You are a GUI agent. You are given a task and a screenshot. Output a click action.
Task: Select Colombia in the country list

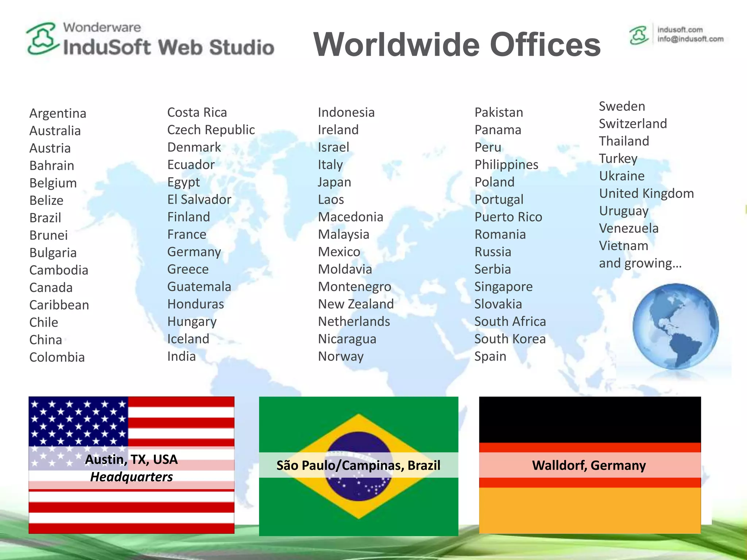(57, 357)
